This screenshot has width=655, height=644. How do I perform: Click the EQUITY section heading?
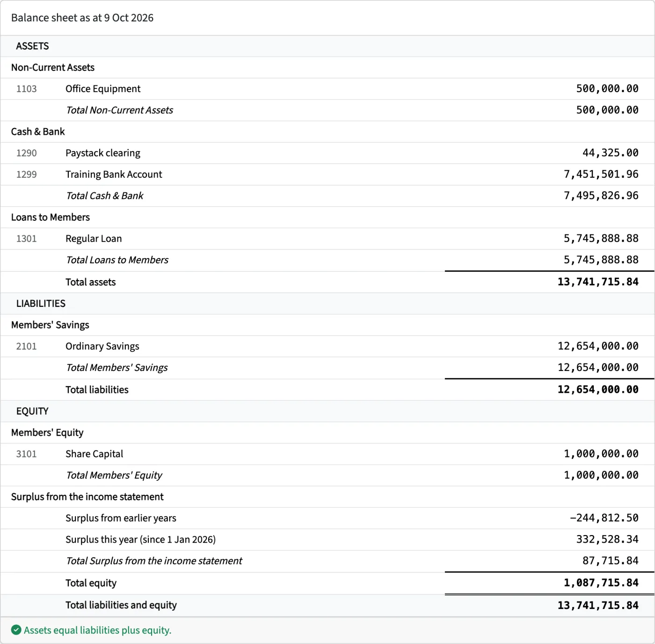click(32, 411)
